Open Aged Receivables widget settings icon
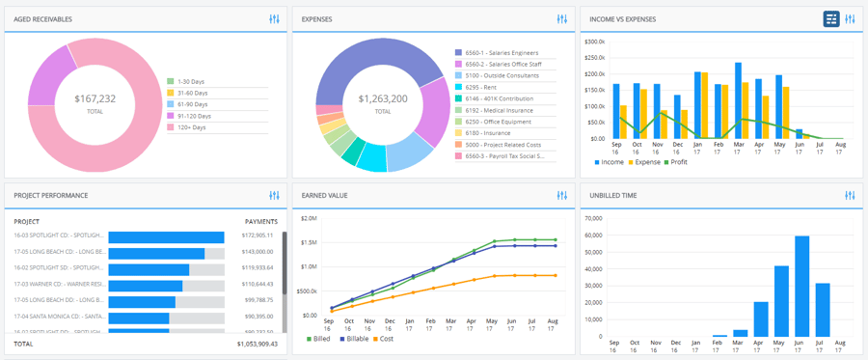This screenshot has width=868, height=360. 275,19
